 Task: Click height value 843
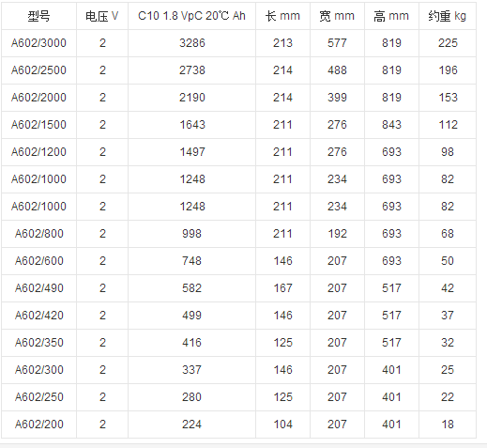click(391, 125)
